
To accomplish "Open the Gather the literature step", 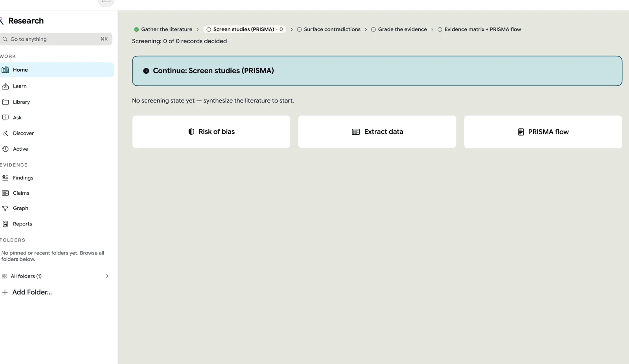I will [163, 29].
